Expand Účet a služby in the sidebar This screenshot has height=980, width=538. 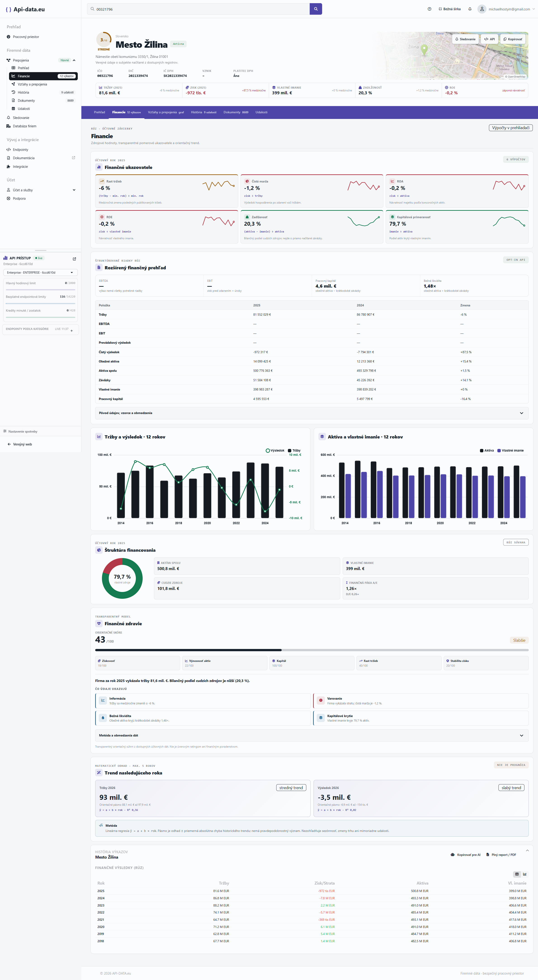tap(74, 190)
